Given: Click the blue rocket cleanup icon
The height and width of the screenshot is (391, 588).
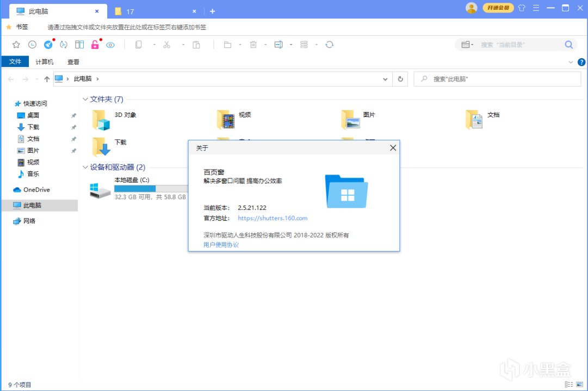Looking at the screenshot, I should pyautogui.click(x=48, y=45).
